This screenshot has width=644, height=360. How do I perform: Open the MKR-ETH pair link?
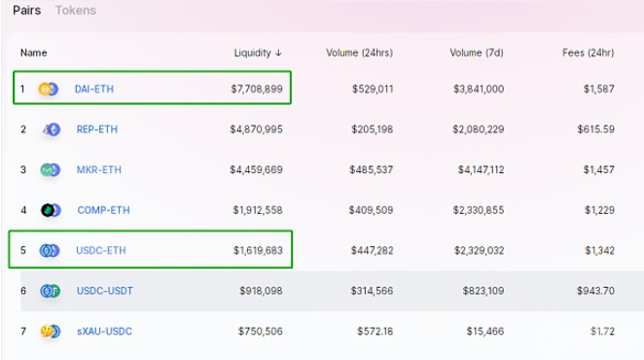[99, 169]
